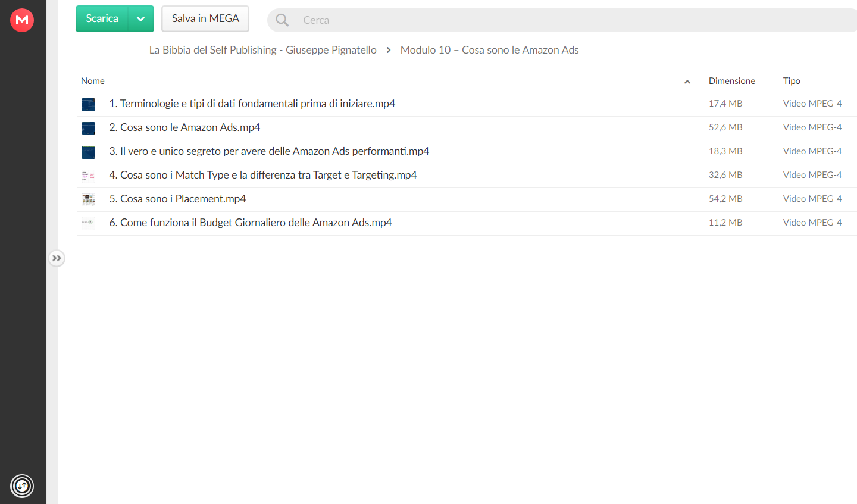
Task: Expand the left sidebar with double-arrow button
Action: (57, 258)
